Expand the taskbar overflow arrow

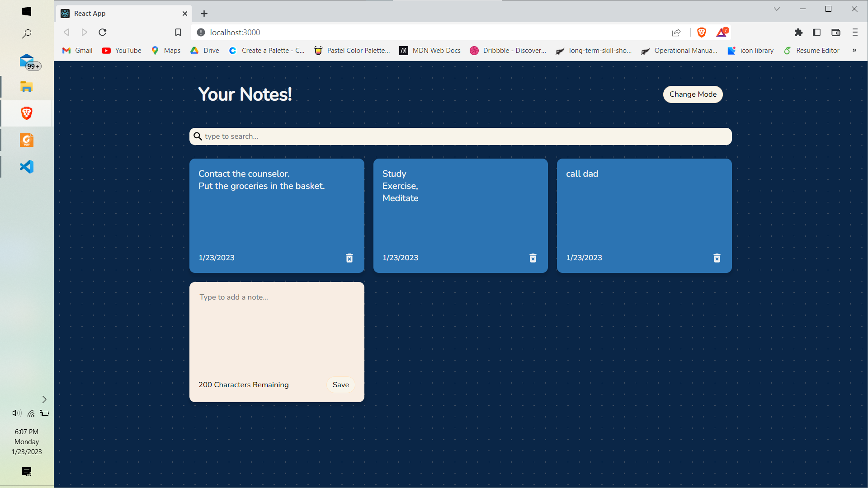pyautogui.click(x=44, y=399)
